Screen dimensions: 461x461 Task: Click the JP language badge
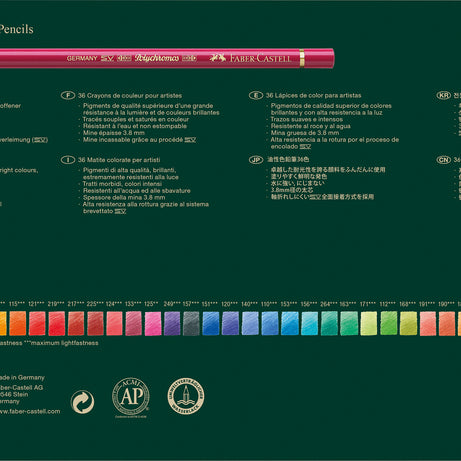coord(256,160)
